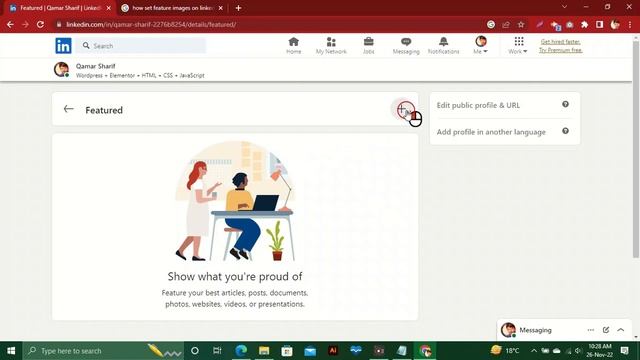This screenshot has width=640, height=360.
Task: Open the Jobs briefcase icon
Action: (369, 45)
